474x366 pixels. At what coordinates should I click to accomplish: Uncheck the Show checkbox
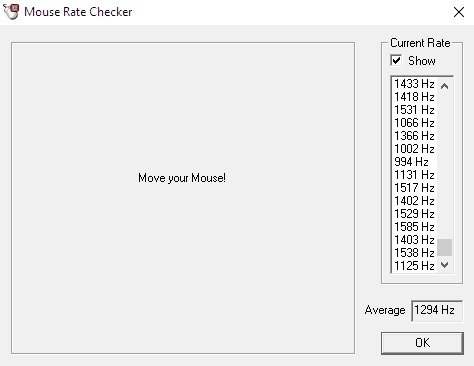click(x=396, y=60)
